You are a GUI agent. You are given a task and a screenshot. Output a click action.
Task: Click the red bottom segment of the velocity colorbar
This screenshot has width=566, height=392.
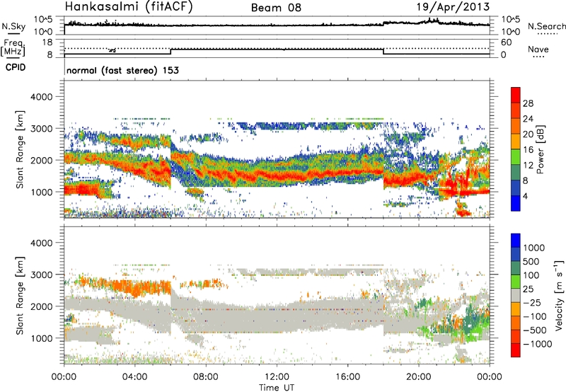tap(516, 350)
